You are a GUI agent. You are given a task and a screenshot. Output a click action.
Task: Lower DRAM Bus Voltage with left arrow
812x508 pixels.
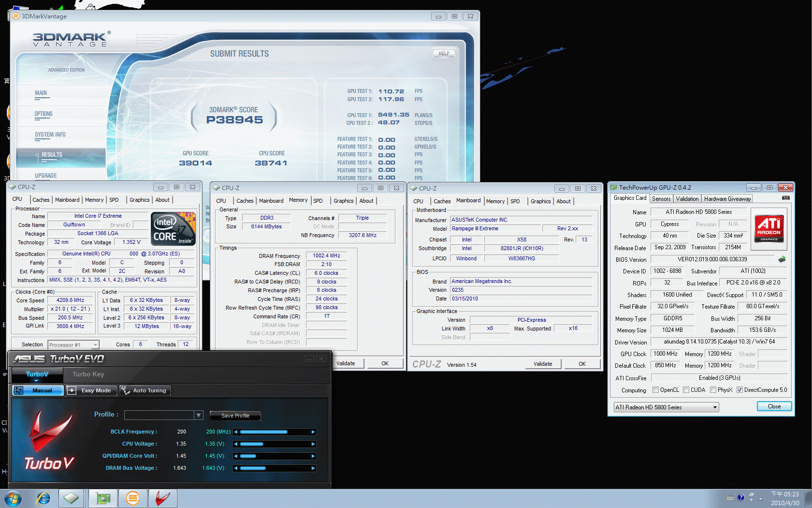236,468
